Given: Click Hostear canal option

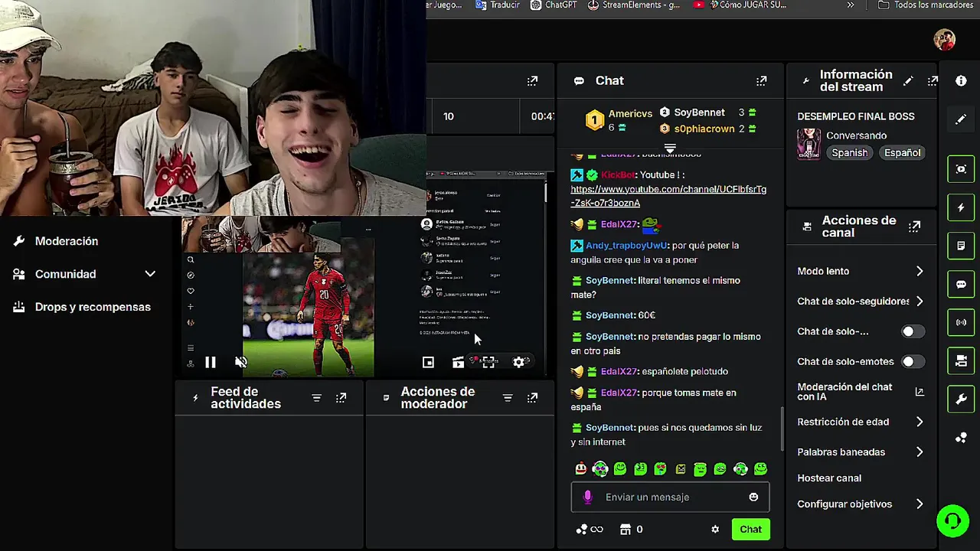Looking at the screenshot, I should [829, 478].
